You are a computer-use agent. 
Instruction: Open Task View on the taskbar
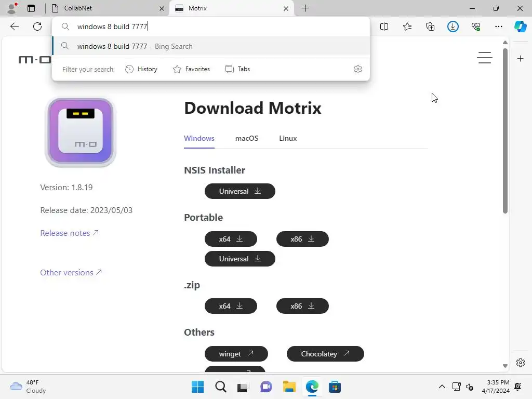(242, 387)
